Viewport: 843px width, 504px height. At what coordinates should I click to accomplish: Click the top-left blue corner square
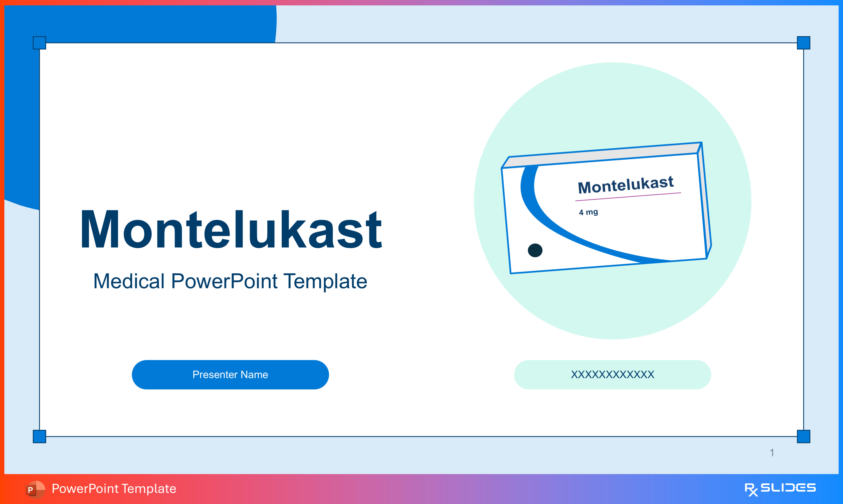pos(39,43)
